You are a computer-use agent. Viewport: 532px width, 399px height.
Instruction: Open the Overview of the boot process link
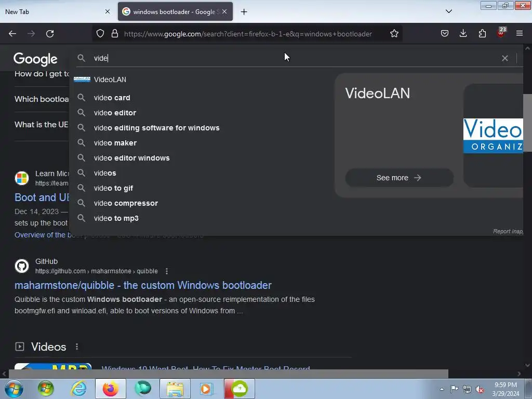pyautogui.click(x=41, y=235)
